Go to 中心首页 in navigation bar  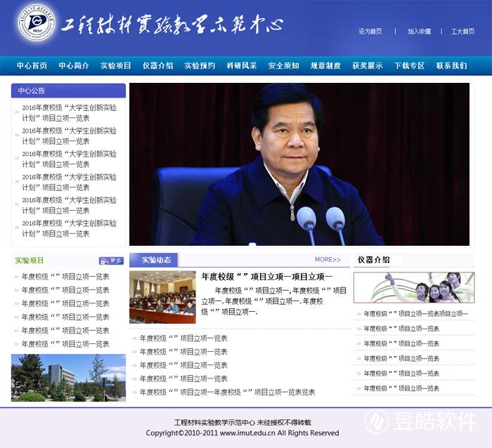(x=32, y=66)
